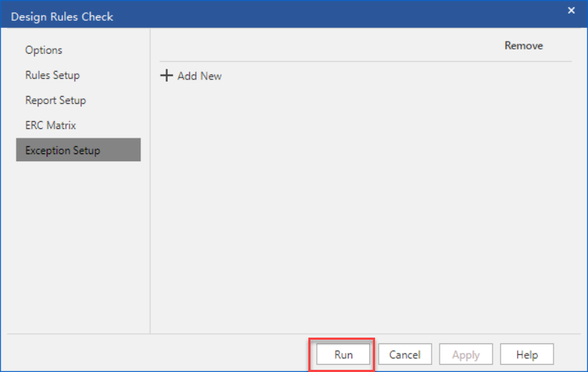Cancel the dialog
Viewport: 588px width, 372px height.
pyautogui.click(x=404, y=355)
